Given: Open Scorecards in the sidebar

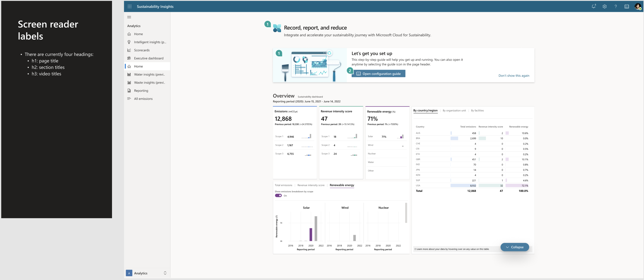Looking at the screenshot, I should 147,50.
